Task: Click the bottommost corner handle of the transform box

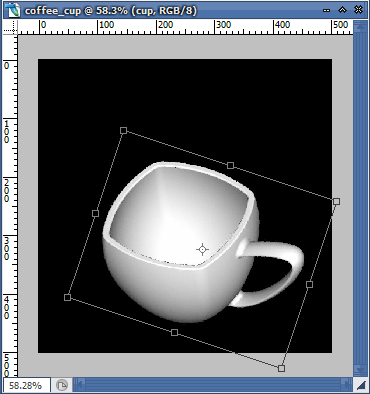Action: (281, 368)
